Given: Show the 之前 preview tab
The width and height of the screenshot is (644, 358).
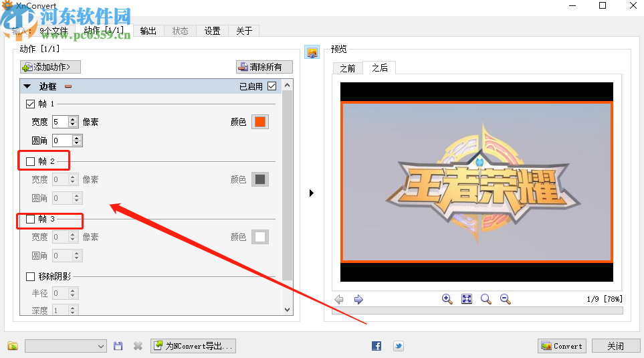Looking at the screenshot, I should [x=348, y=68].
